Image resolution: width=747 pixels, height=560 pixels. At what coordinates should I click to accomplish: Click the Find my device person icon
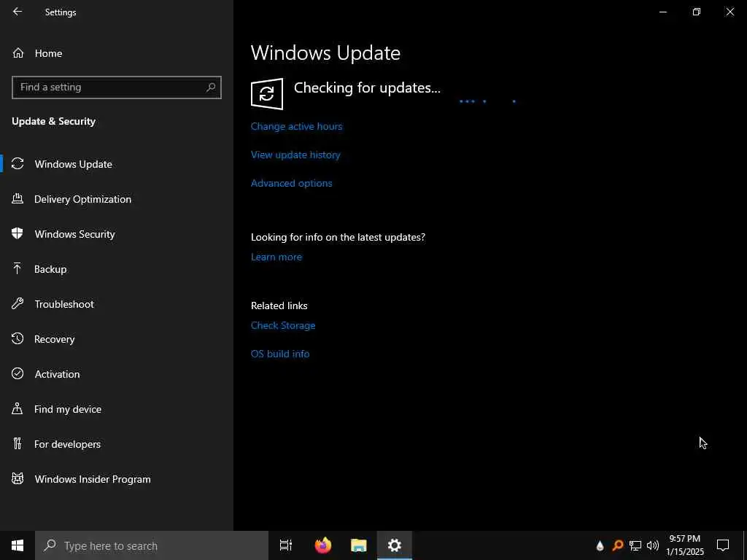pyautogui.click(x=18, y=408)
